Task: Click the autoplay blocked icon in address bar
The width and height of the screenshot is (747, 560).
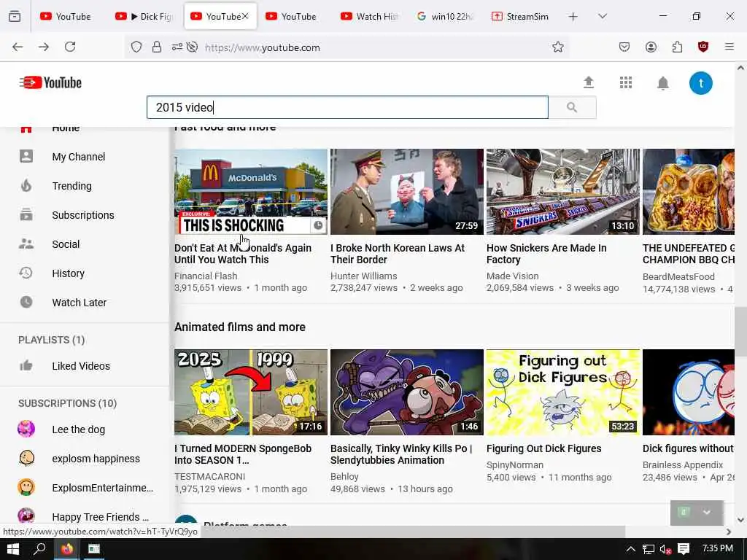Action: pos(192,47)
